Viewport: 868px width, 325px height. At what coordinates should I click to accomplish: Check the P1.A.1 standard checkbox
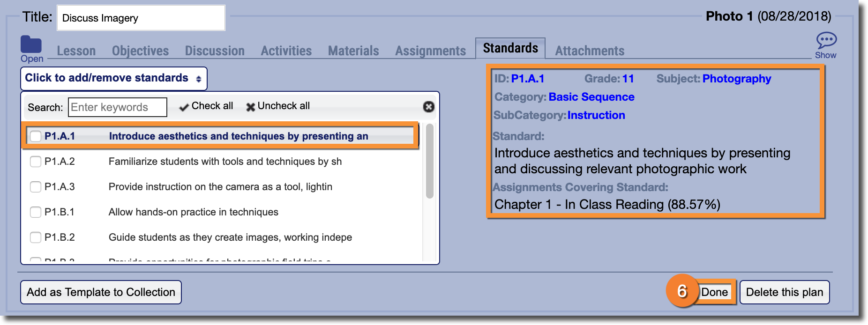point(36,136)
